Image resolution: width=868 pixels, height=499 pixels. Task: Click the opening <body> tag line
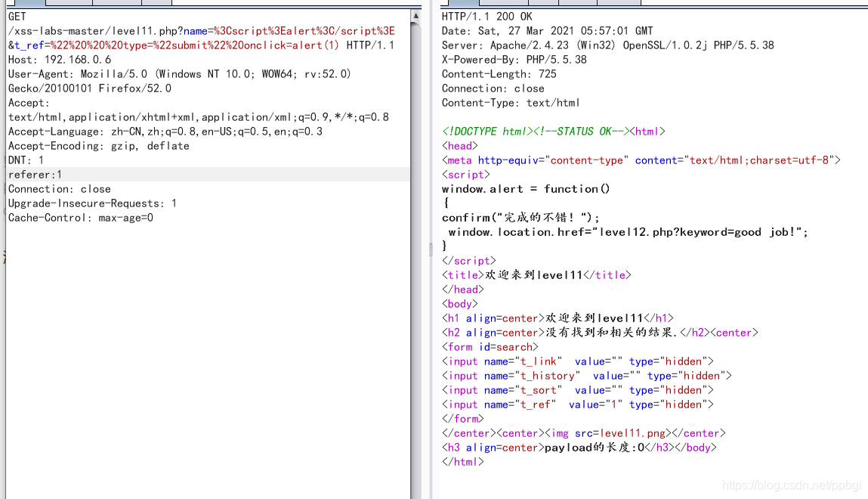[460, 305]
